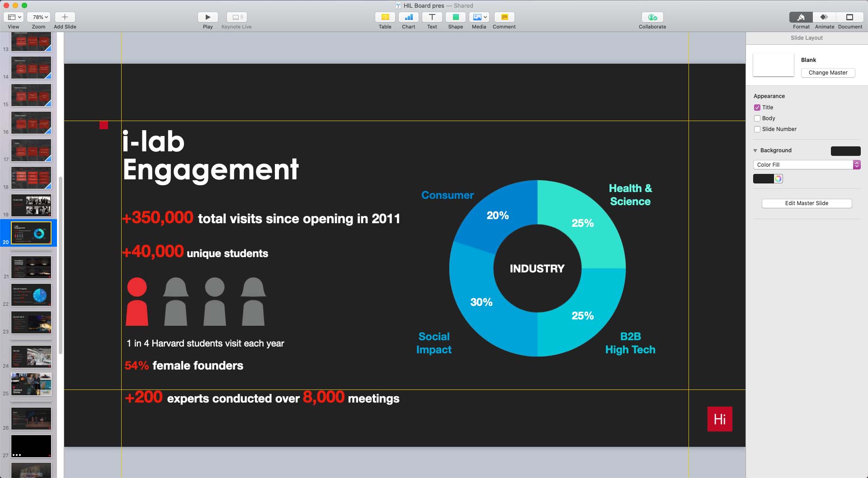Image resolution: width=868 pixels, height=478 pixels.
Task: Select the INDUSTRY donut center label
Action: pyautogui.click(x=537, y=269)
